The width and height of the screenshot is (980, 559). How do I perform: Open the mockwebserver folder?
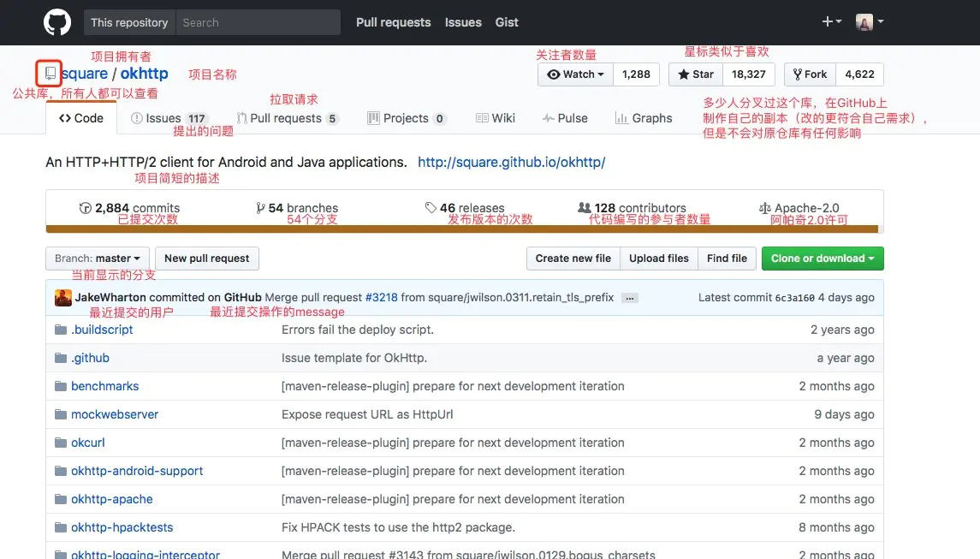click(115, 414)
